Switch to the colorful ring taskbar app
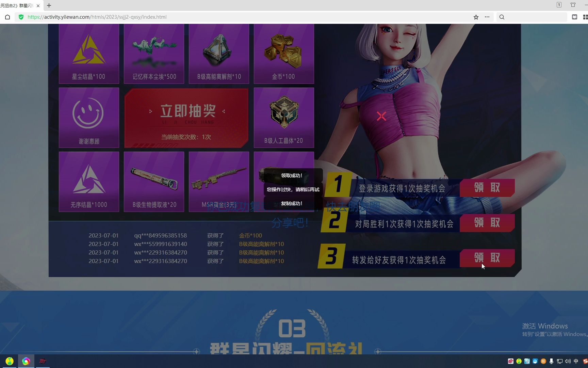 pyautogui.click(x=26, y=361)
